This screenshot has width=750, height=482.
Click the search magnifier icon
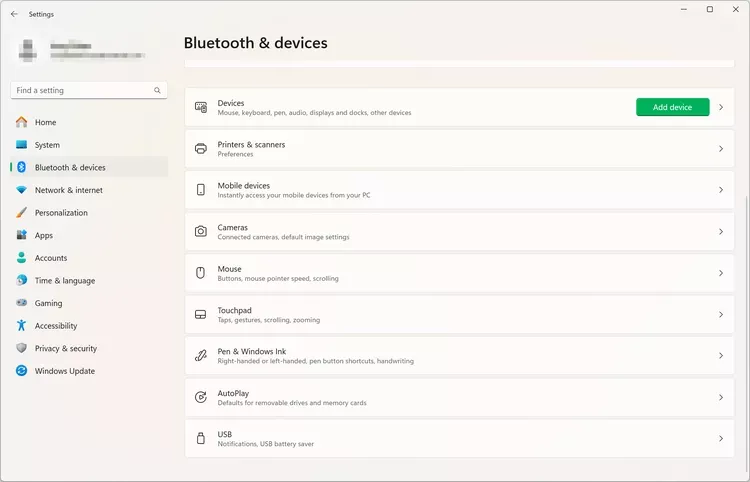click(x=157, y=90)
